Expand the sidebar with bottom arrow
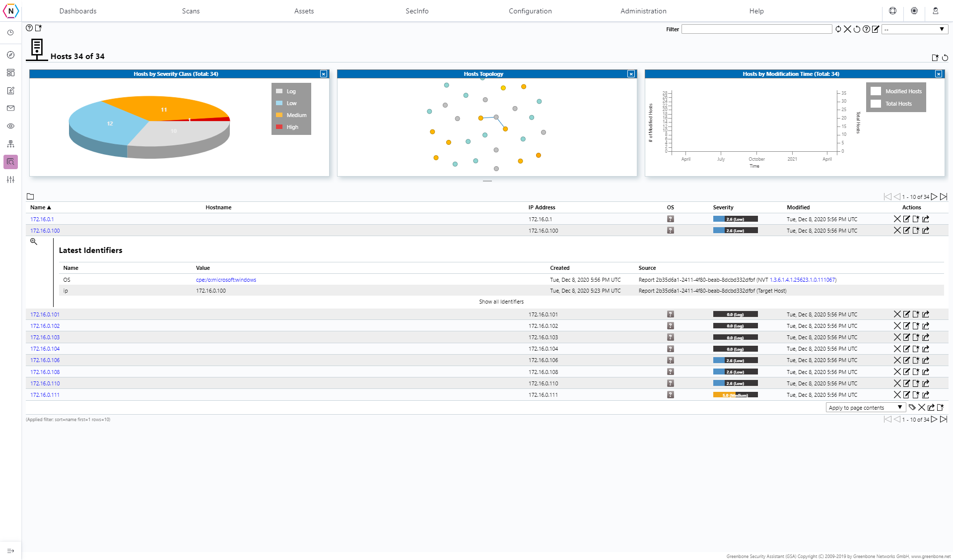 point(10,551)
